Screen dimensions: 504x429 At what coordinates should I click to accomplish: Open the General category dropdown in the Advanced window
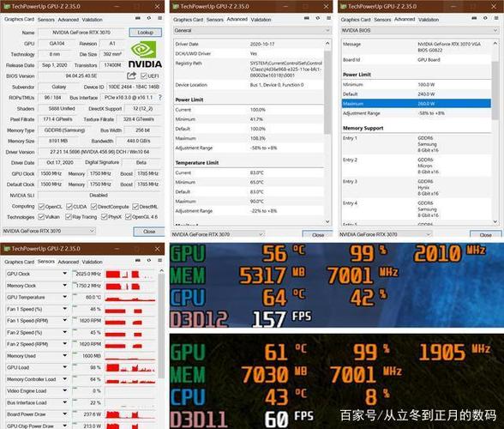pyautogui.click(x=252, y=30)
